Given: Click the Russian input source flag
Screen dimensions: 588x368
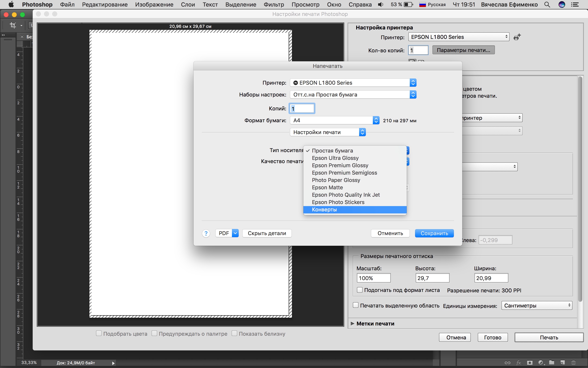Looking at the screenshot, I should coord(423,4).
